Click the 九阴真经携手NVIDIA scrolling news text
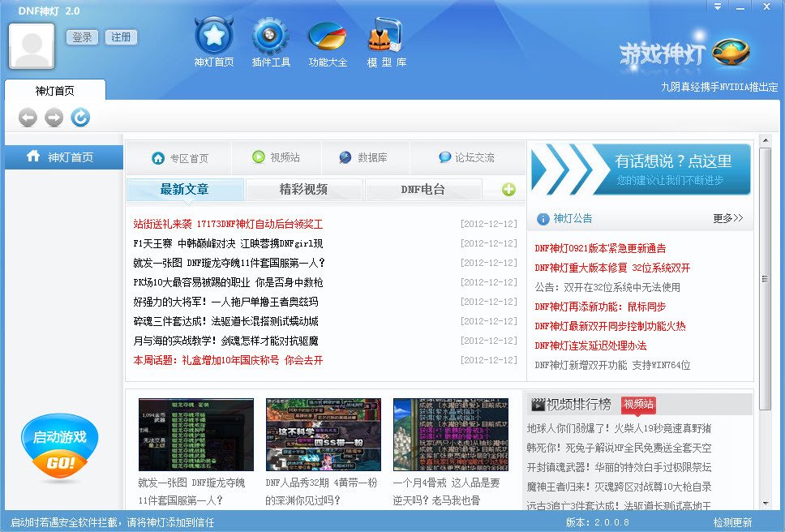785x532 pixels. 719,87
